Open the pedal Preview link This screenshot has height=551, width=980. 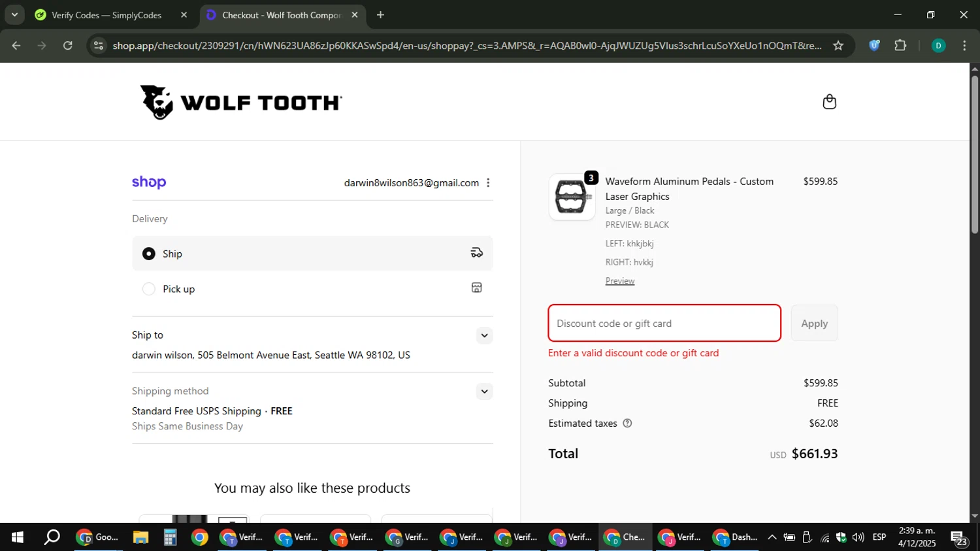(620, 281)
